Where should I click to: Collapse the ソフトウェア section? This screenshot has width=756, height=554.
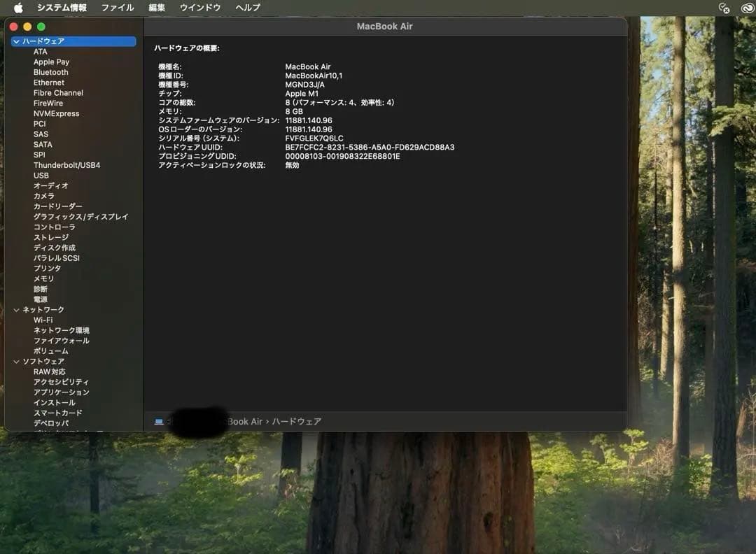[x=15, y=361]
